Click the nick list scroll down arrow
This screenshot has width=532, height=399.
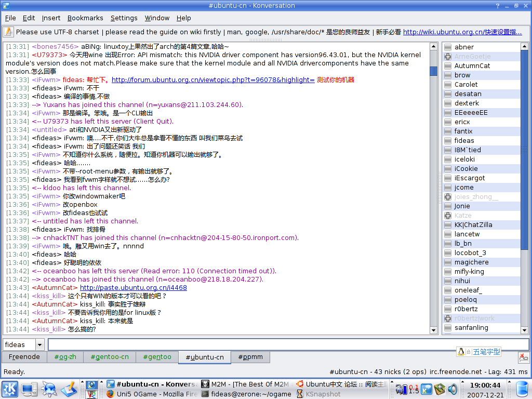coord(524,330)
